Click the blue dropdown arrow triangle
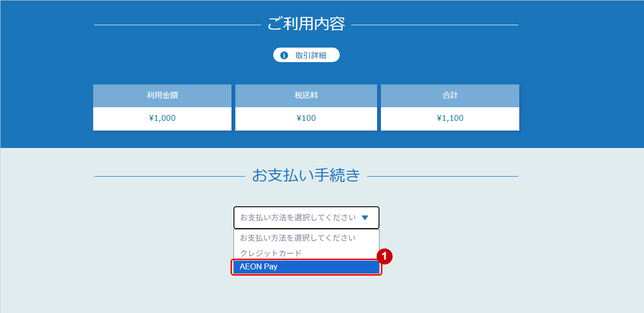 click(365, 217)
